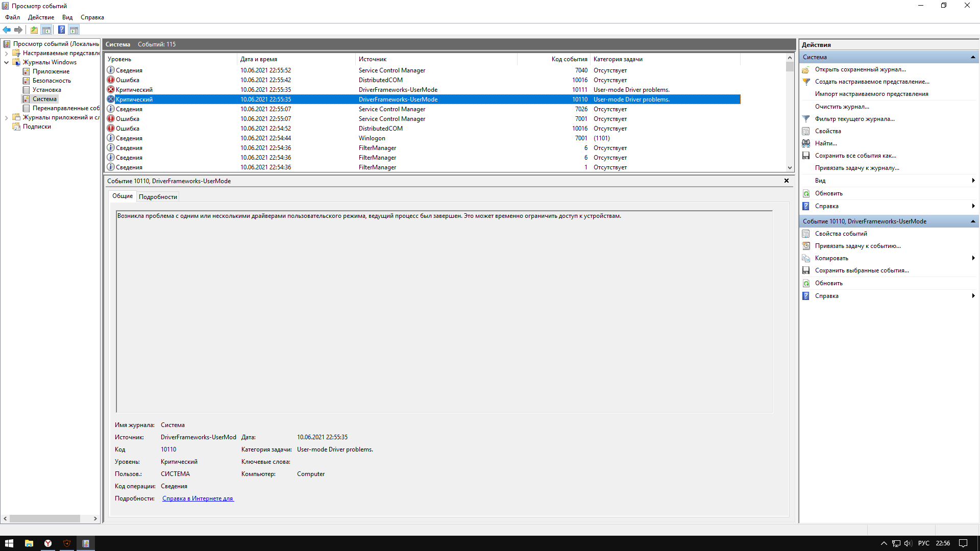Select the critical event with code 10111
The height and width of the screenshot is (551, 980).
point(423,90)
